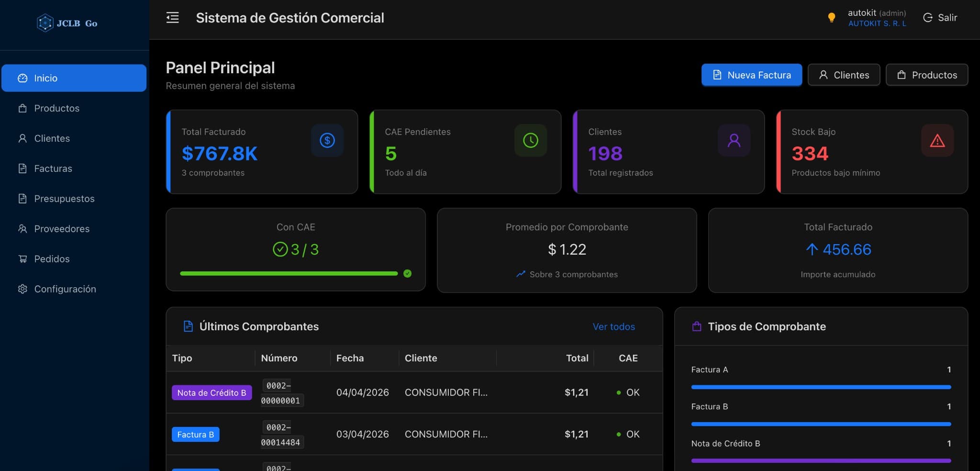Viewport: 980px width, 471px height.
Task: Log out using the Salir button
Action: point(940,18)
